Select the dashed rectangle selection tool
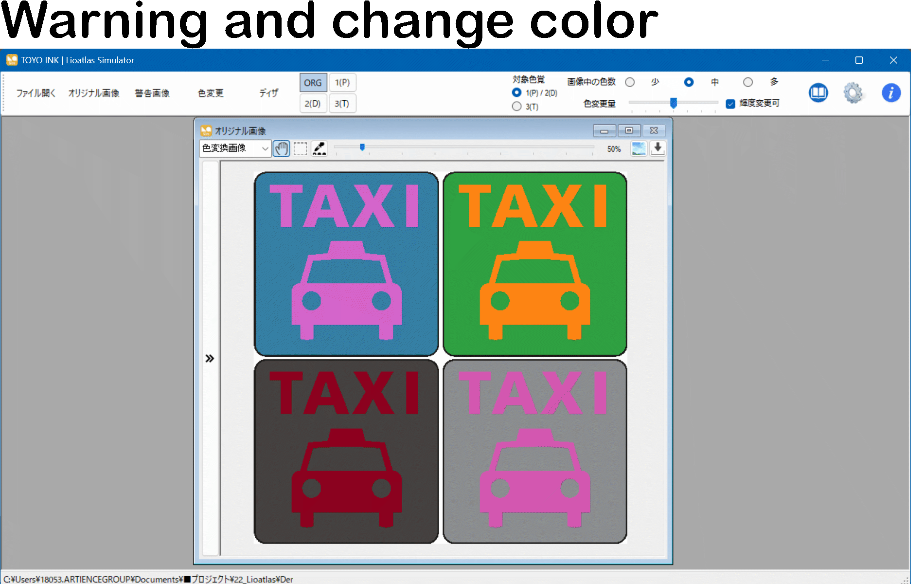The height and width of the screenshot is (584, 924). tap(301, 148)
